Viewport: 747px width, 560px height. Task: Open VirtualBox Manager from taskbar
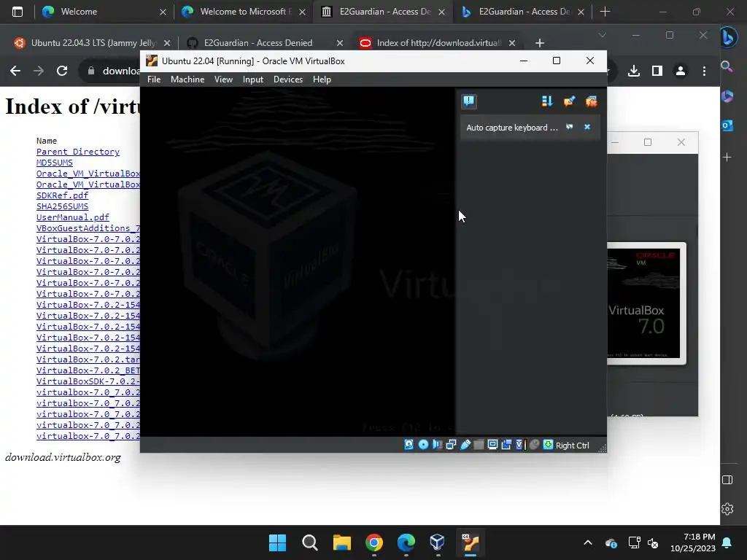pos(437,542)
